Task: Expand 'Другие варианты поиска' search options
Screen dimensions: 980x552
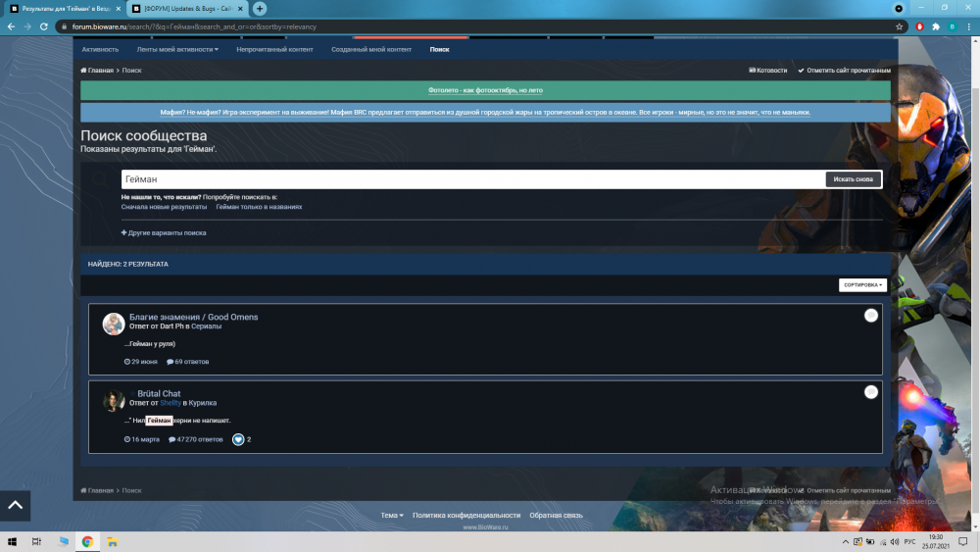Action: (164, 233)
